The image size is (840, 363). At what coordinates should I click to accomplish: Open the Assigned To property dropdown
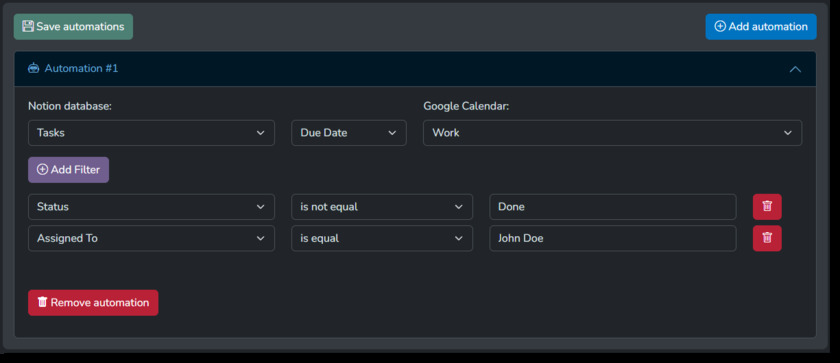click(x=151, y=238)
